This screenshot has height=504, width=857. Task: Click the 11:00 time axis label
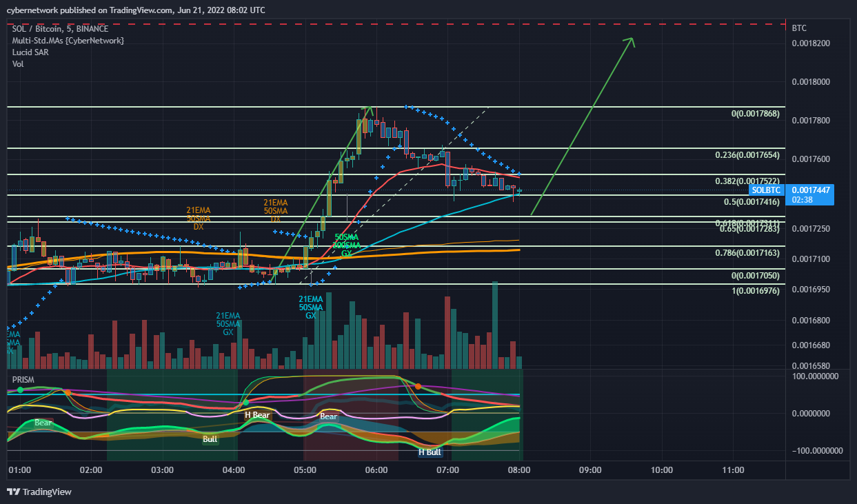pyautogui.click(x=733, y=470)
